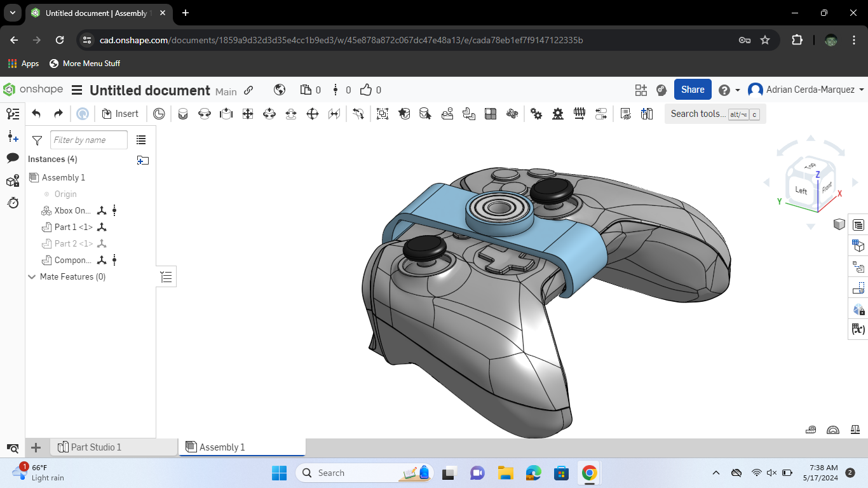Redo the last action in Onshape toolbar
868x488 pixels.
(x=58, y=114)
